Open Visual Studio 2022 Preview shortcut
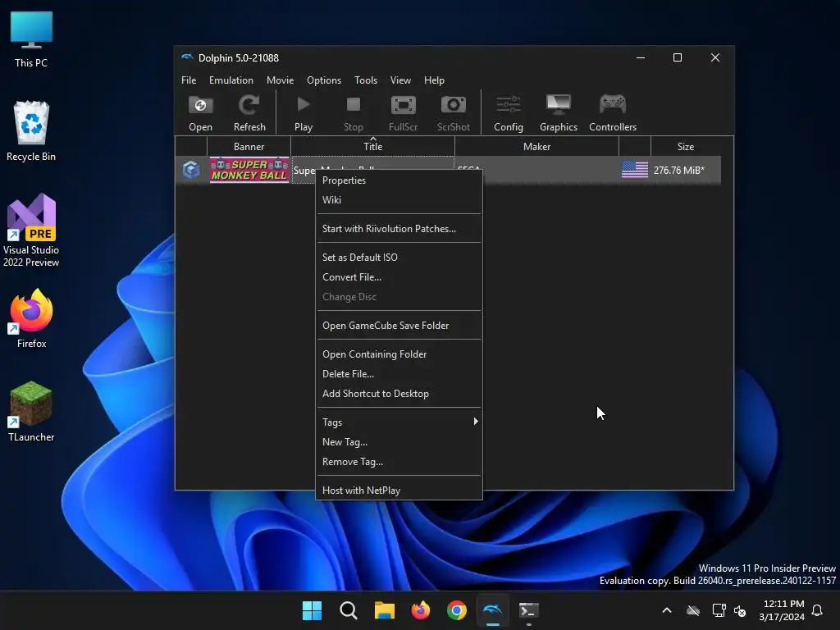This screenshot has height=630, width=840. click(x=31, y=231)
